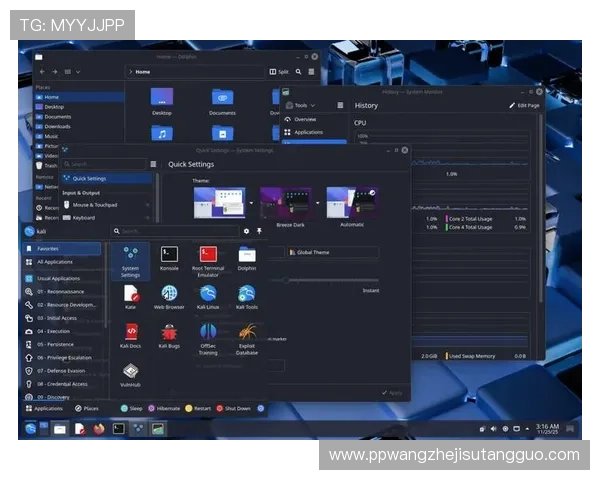Select All Applications category
Image resolution: width=600 pixels, height=480 pixels.
click(x=62, y=262)
